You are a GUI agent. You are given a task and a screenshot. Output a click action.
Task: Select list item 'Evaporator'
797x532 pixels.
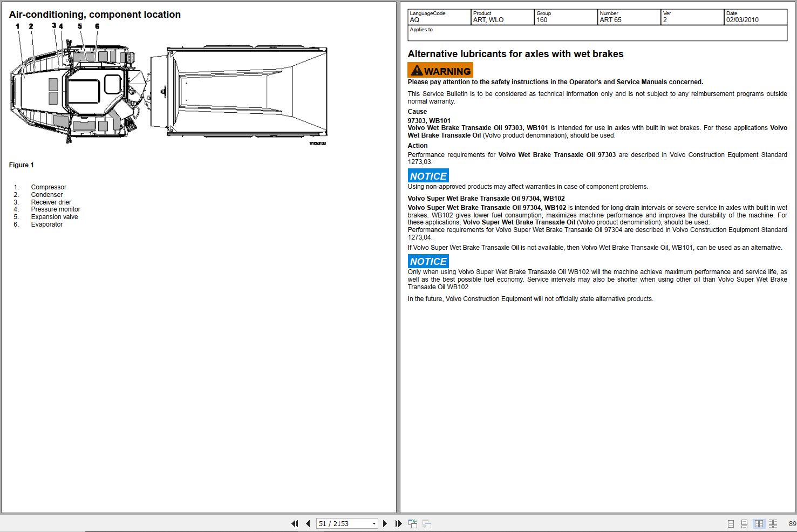pyautogui.click(x=47, y=224)
